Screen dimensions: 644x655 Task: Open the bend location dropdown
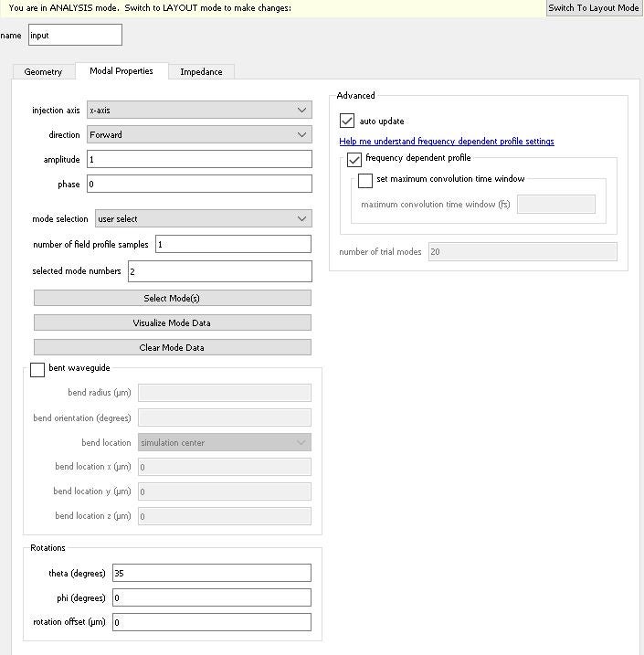click(225, 442)
